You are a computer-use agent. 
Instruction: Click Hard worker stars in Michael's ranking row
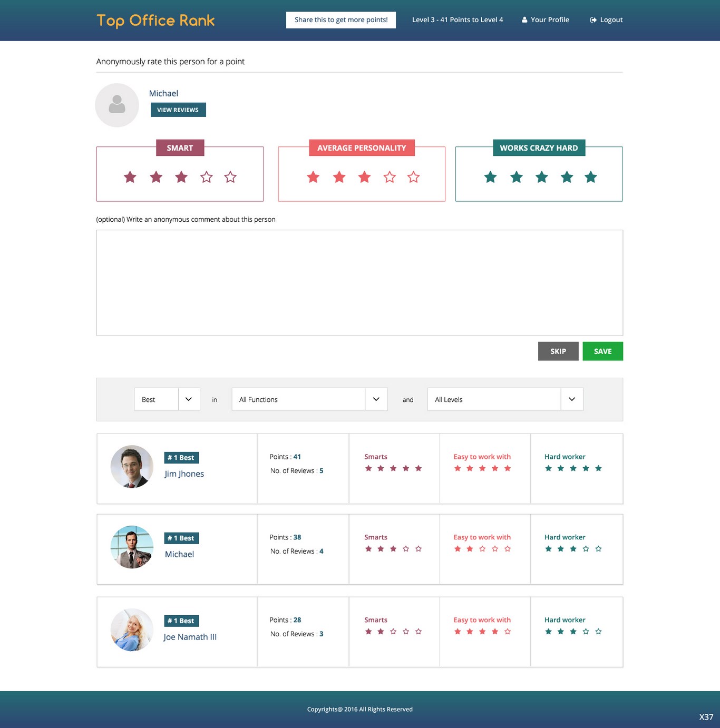click(573, 549)
